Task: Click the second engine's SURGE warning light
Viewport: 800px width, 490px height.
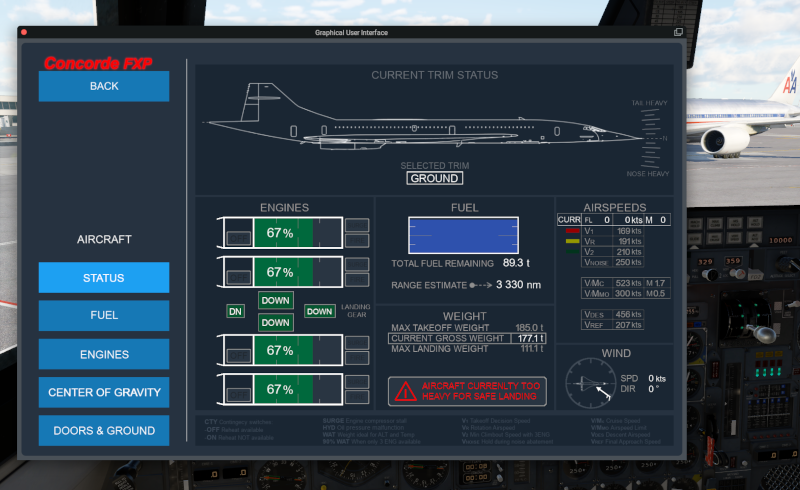Action: coord(357,264)
